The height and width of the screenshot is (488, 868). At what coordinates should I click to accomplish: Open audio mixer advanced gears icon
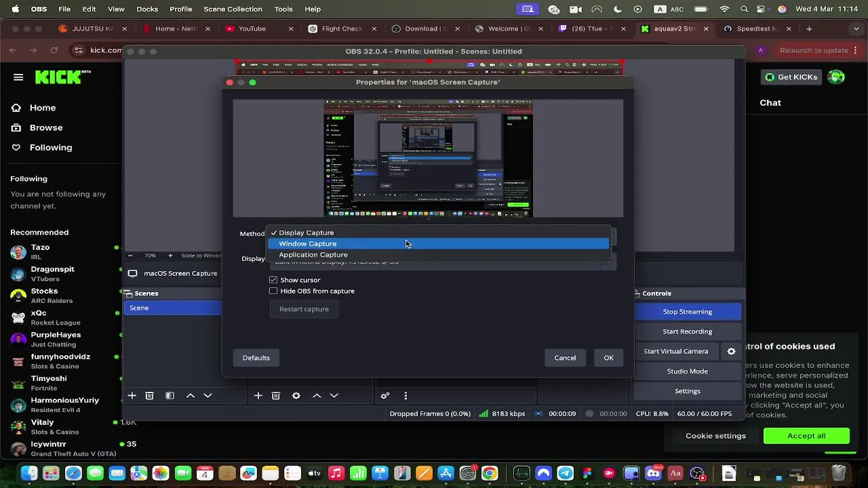385,396
